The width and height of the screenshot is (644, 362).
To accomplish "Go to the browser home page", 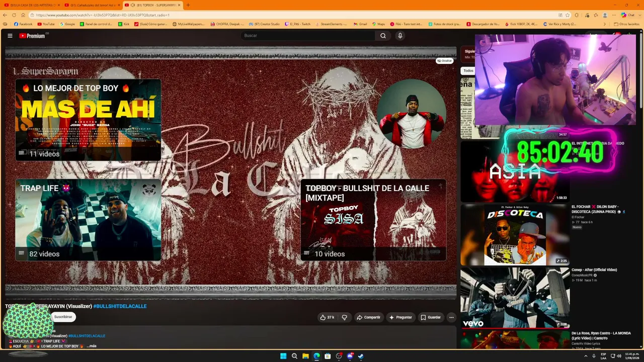I will 23,15.
